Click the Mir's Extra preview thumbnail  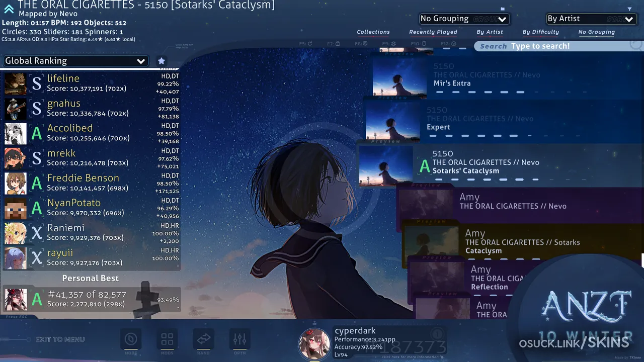coord(400,78)
